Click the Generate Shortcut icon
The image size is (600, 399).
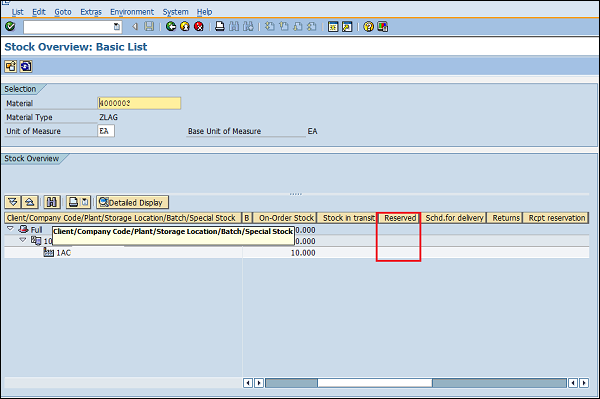(347, 26)
